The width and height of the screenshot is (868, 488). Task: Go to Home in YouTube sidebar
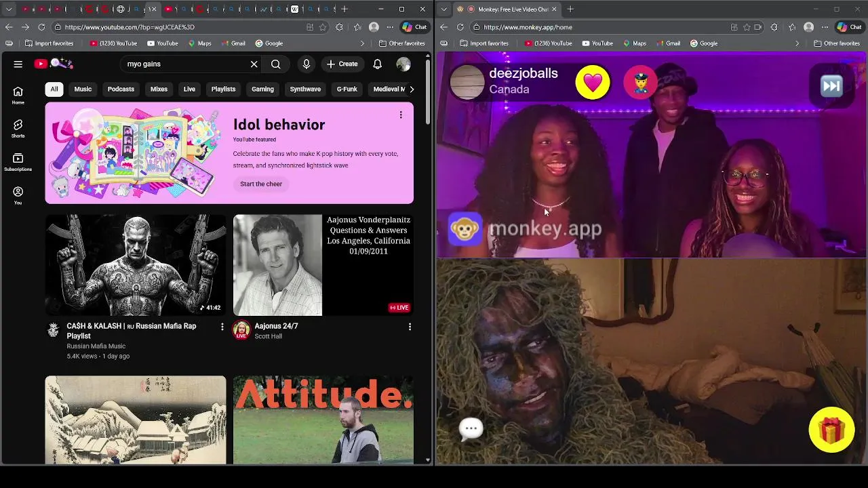coord(18,96)
